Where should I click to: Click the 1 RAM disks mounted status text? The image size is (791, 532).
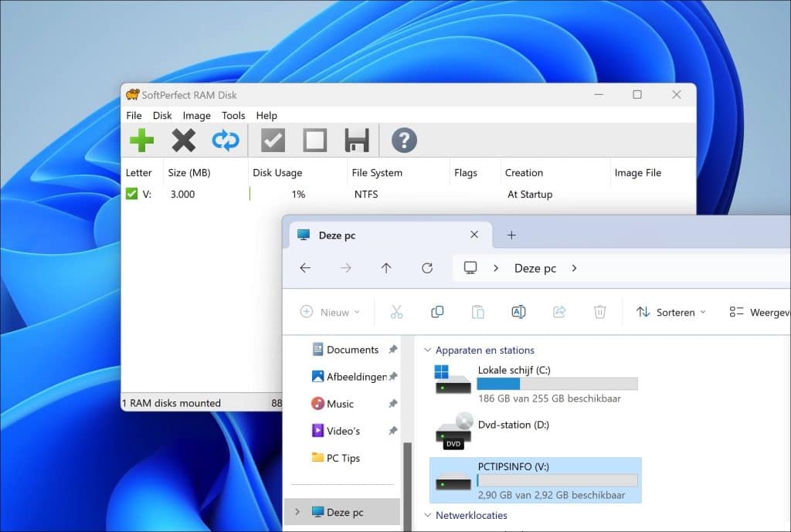click(x=171, y=403)
